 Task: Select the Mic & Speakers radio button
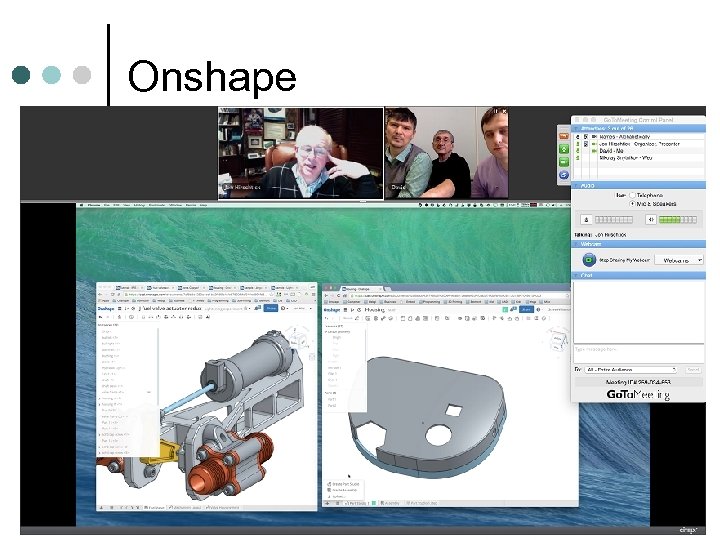point(632,203)
